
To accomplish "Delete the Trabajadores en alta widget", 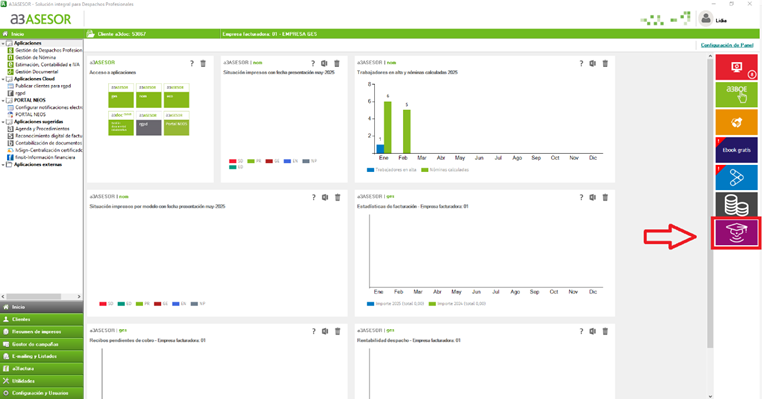I will [605, 63].
